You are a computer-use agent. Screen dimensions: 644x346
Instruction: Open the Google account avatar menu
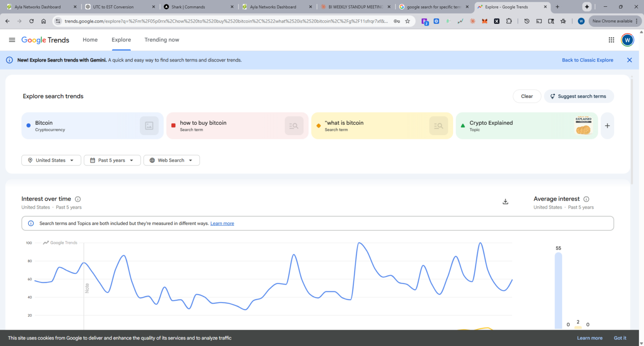pyautogui.click(x=627, y=40)
